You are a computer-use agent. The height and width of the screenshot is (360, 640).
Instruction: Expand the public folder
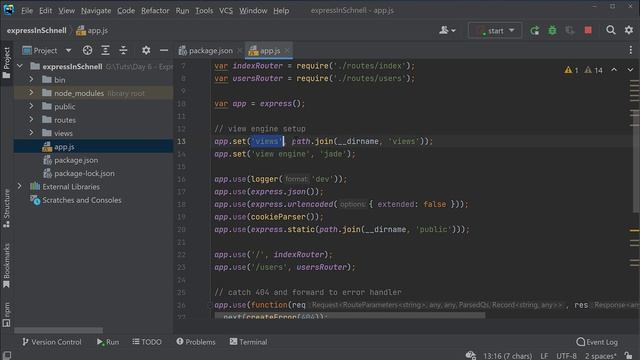[x=31, y=106]
